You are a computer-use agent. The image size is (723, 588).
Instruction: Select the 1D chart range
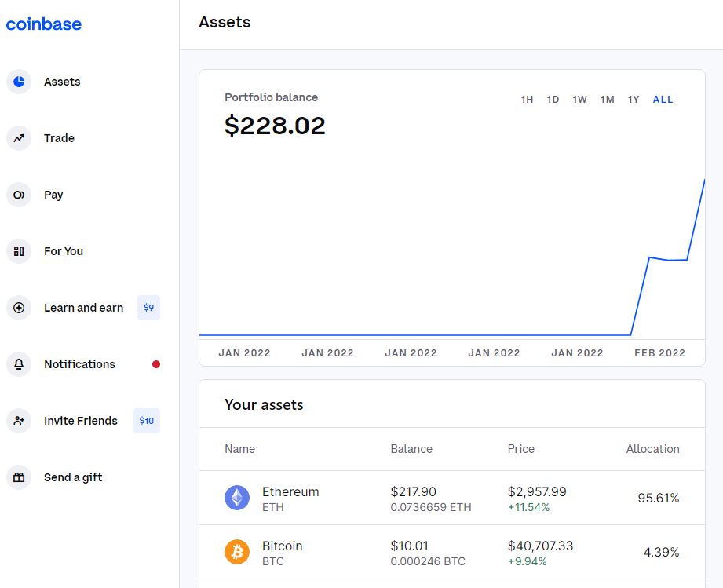[553, 100]
